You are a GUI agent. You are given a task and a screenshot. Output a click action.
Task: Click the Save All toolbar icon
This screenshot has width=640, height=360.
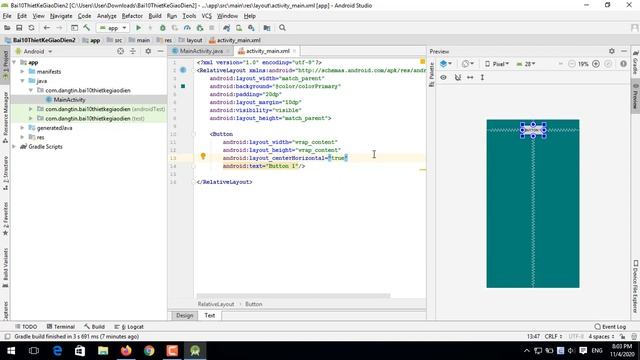click(x=19, y=28)
